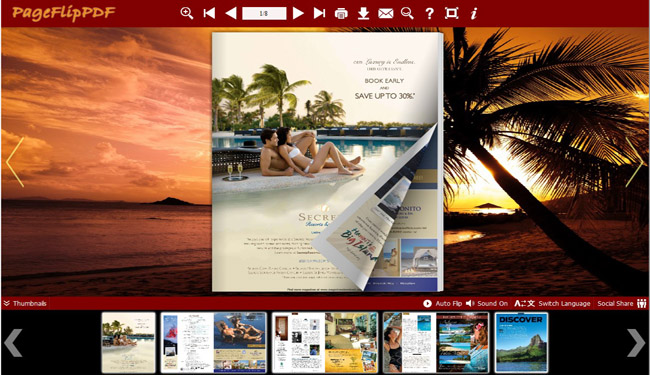Viewport: 650px width, 375px height.
Task: Advance thumbnails strip with right chevron
Action: (x=635, y=343)
